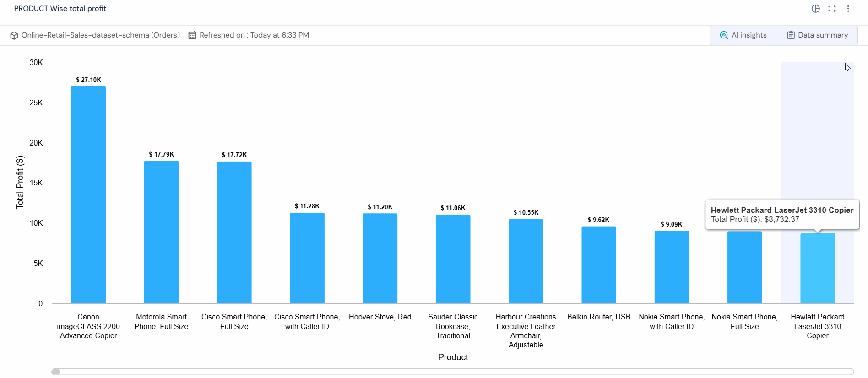Select the Canon imageCLASS 2200 bar
Image resolution: width=868 pixels, height=378 pixels.
pyautogui.click(x=88, y=194)
